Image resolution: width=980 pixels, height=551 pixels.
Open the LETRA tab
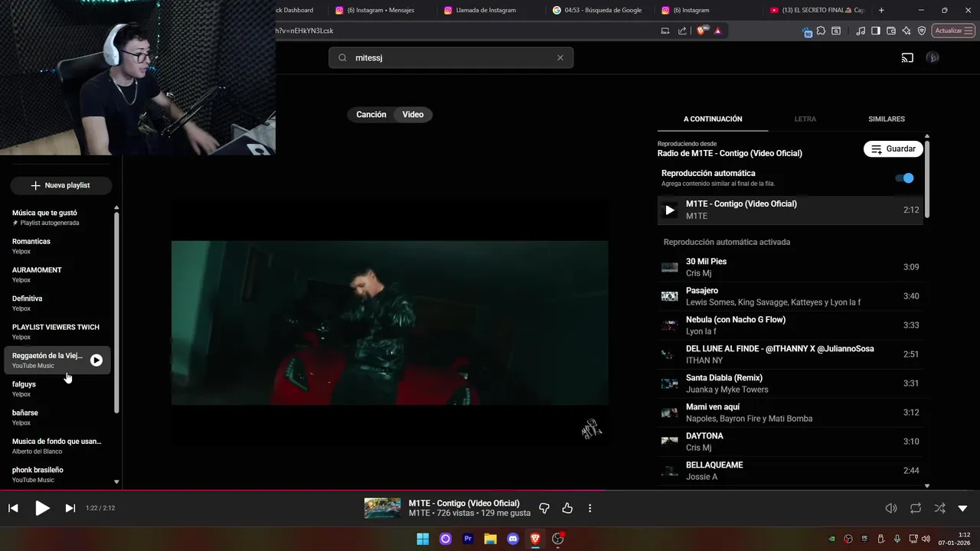tap(805, 119)
